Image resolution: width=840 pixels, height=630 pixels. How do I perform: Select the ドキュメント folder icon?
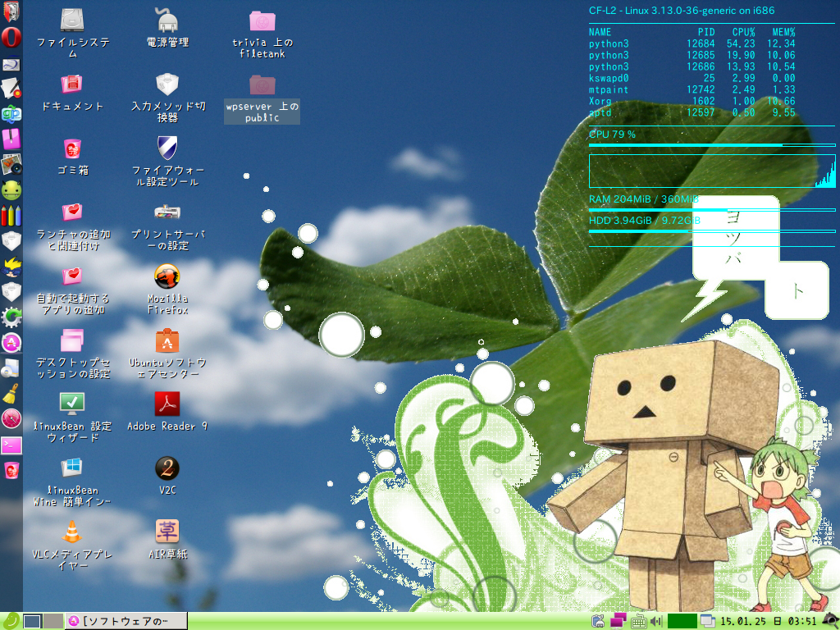[x=73, y=93]
